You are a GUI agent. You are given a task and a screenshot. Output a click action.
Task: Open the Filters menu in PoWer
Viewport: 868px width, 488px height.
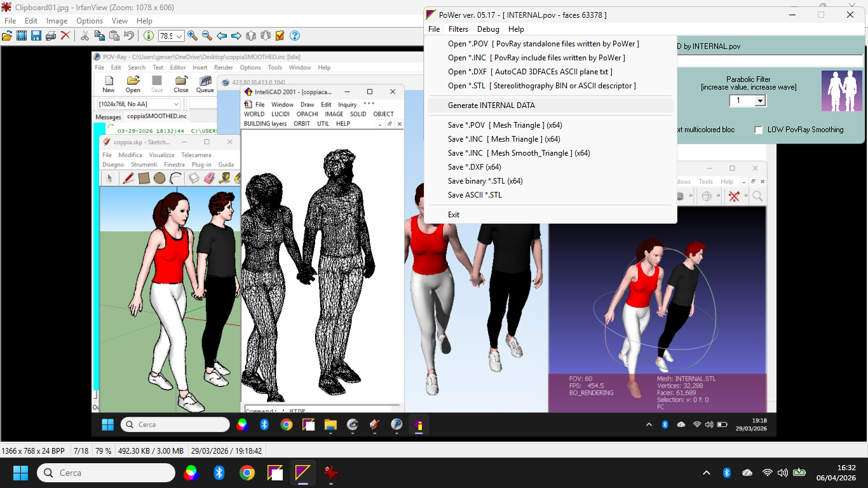(x=458, y=29)
